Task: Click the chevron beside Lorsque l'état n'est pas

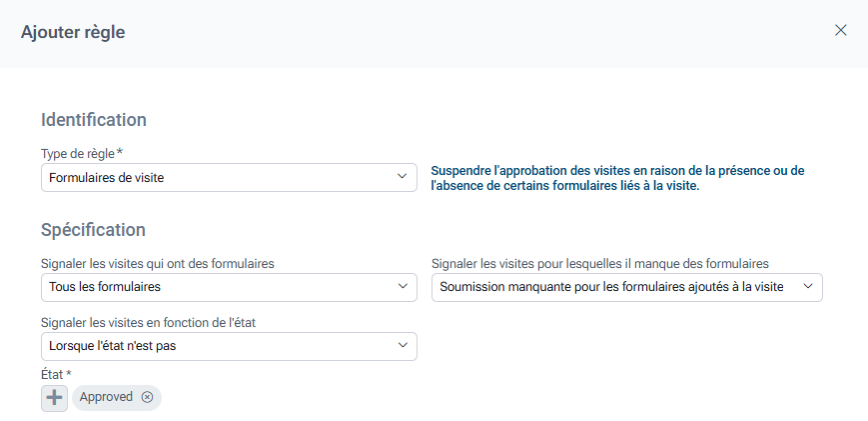Action: coord(403,346)
